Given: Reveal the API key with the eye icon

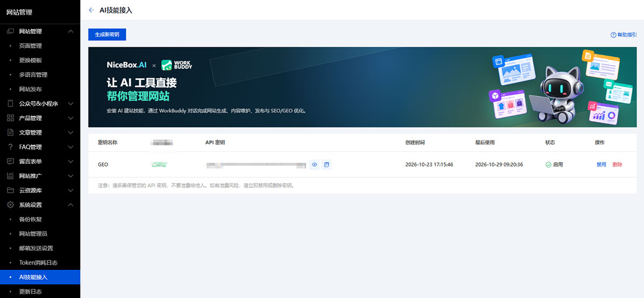Looking at the screenshot, I should tap(314, 164).
